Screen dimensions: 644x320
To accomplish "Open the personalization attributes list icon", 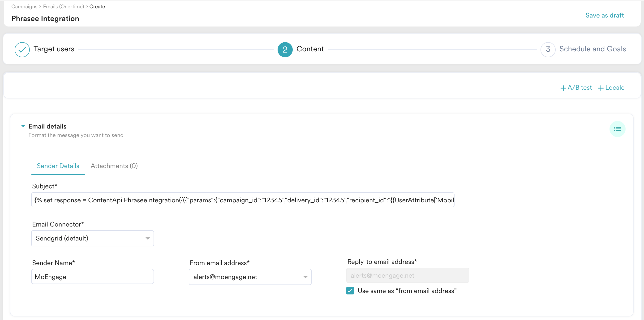I will coord(618,129).
